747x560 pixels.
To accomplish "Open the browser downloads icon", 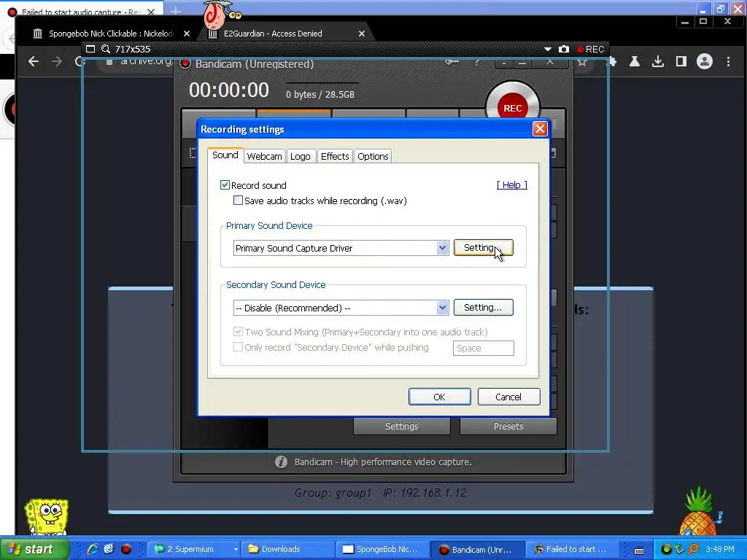I will click(658, 61).
